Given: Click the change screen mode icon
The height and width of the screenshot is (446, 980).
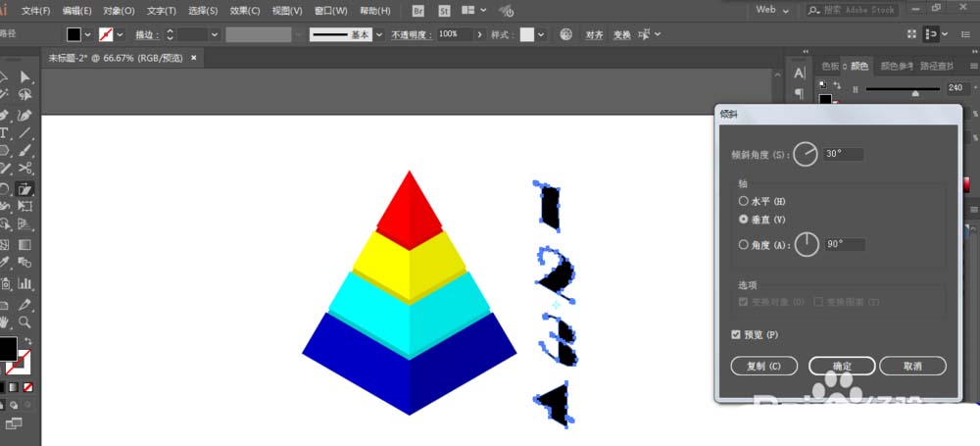Looking at the screenshot, I should pos(15,423).
